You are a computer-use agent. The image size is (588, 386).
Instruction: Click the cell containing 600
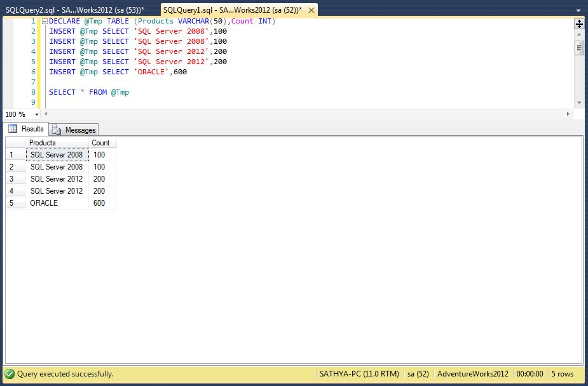pyautogui.click(x=101, y=203)
